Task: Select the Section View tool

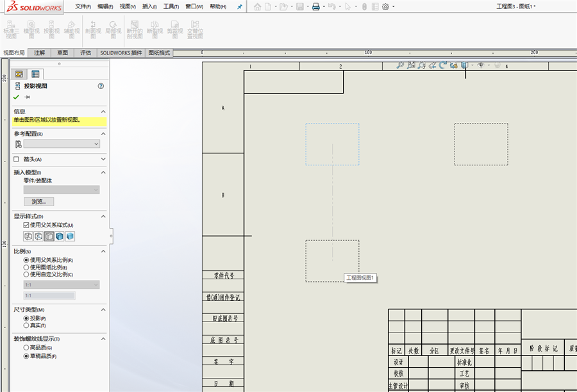Action: point(93,29)
